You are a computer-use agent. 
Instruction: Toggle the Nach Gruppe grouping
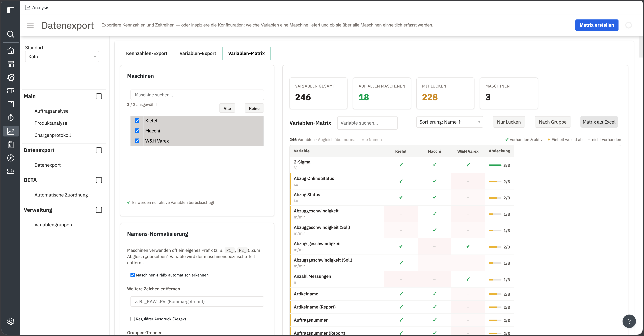tap(552, 122)
